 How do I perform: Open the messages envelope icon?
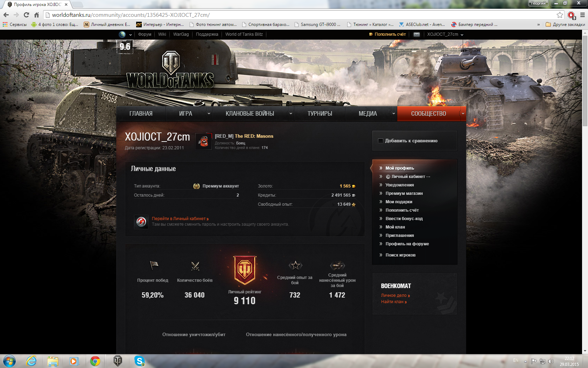click(x=416, y=34)
